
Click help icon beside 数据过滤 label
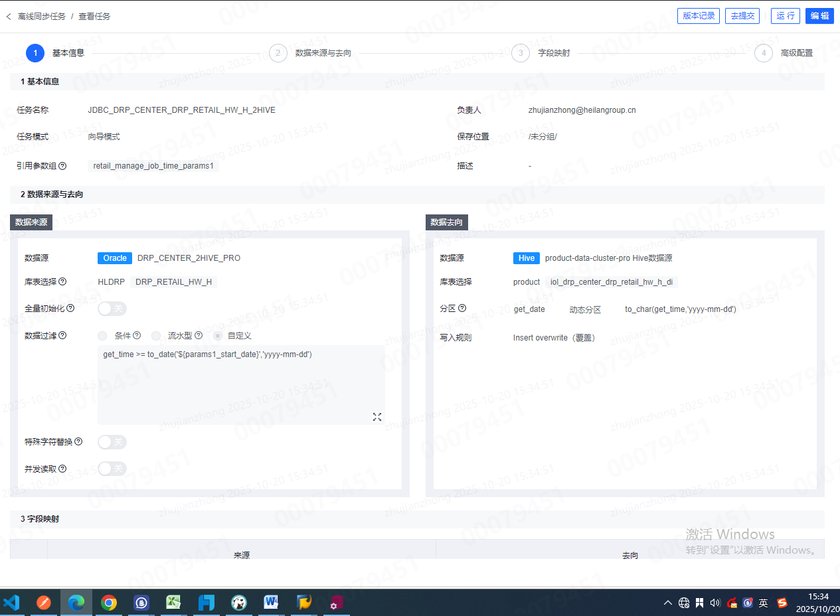click(x=62, y=336)
